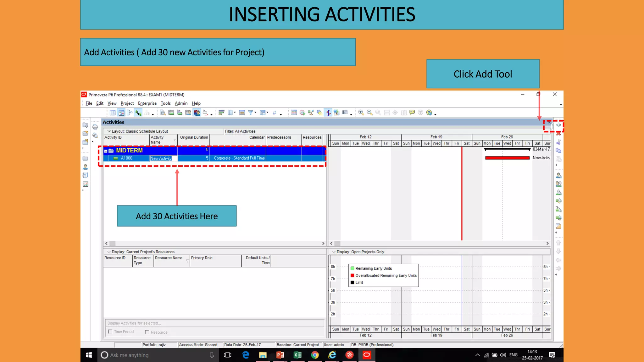Open the Enterprise menu
This screenshot has height=362, width=644.
147,103
